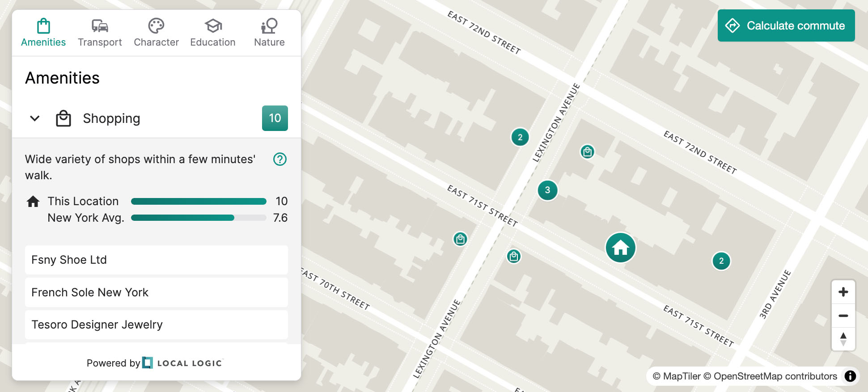The image size is (868, 392).
Task: Click shopping marker near East 72nd Street
Action: (587, 152)
